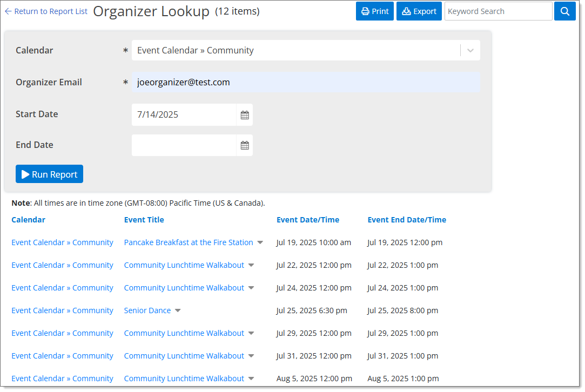The height and width of the screenshot is (392, 585).
Task: Click the printer glyph inside the Print button
Action: (x=365, y=11)
